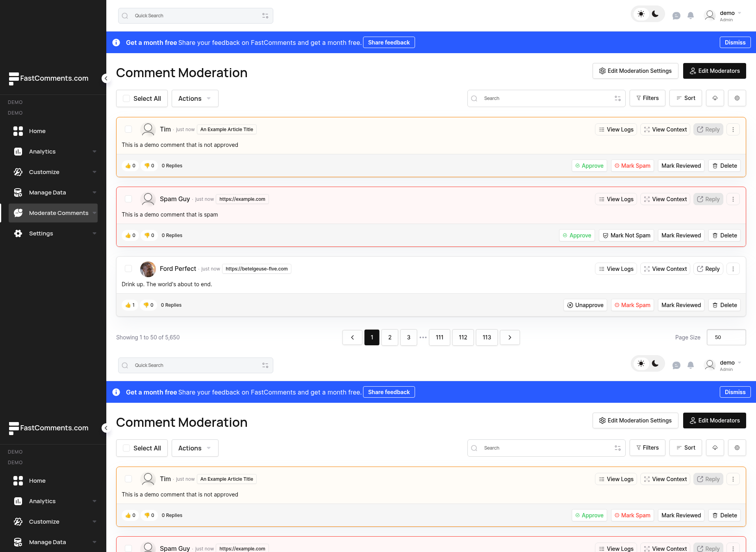
Task: Select Ford Perfect's comment checkbox
Action: pyautogui.click(x=128, y=269)
